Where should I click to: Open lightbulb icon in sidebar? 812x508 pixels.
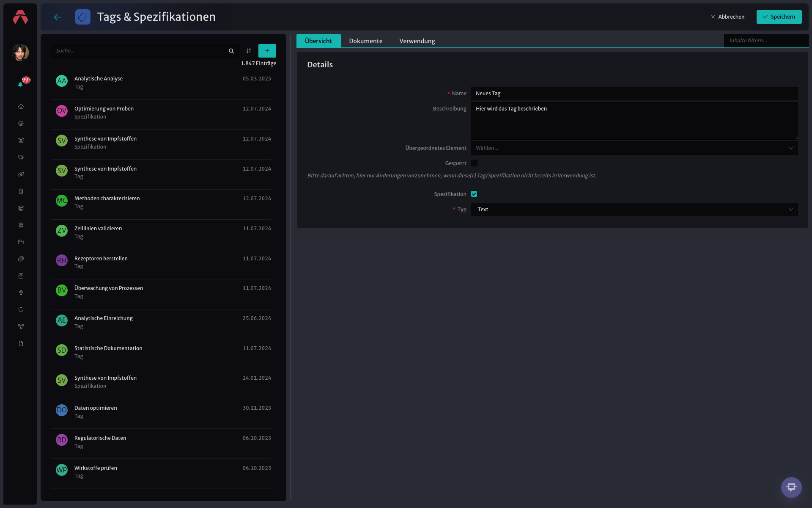pyautogui.click(x=21, y=293)
